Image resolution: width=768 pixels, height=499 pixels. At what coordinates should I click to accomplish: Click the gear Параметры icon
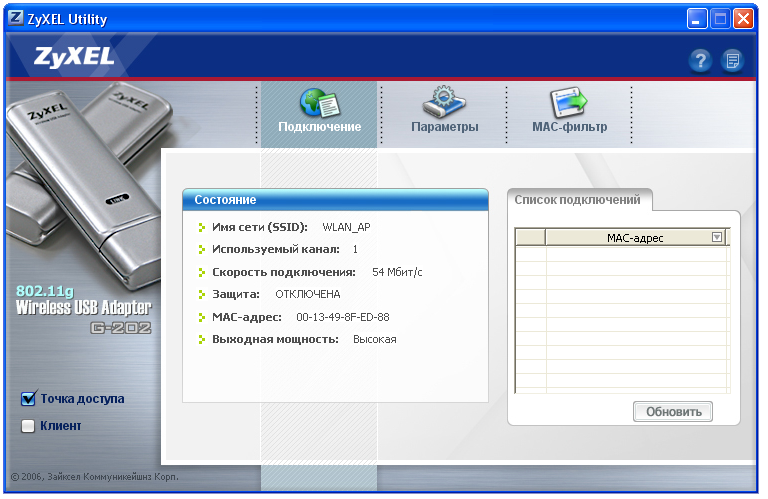pyautogui.click(x=444, y=101)
